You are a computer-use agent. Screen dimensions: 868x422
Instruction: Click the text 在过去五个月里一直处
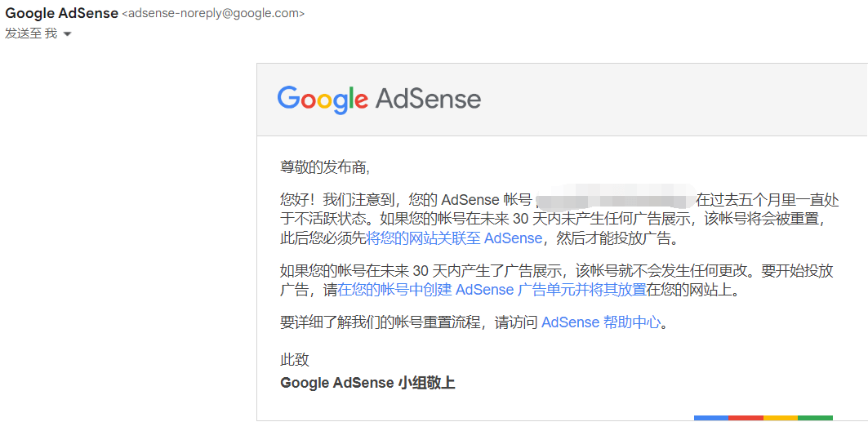coord(767,200)
